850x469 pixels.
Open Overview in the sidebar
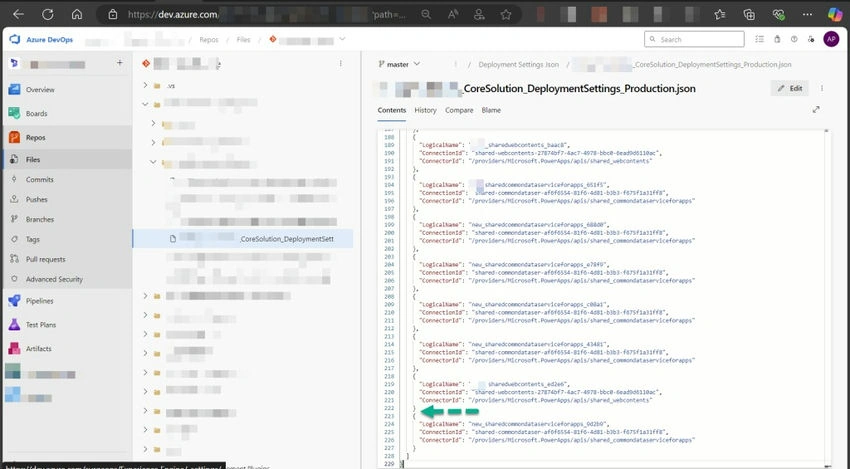click(67, 89)
